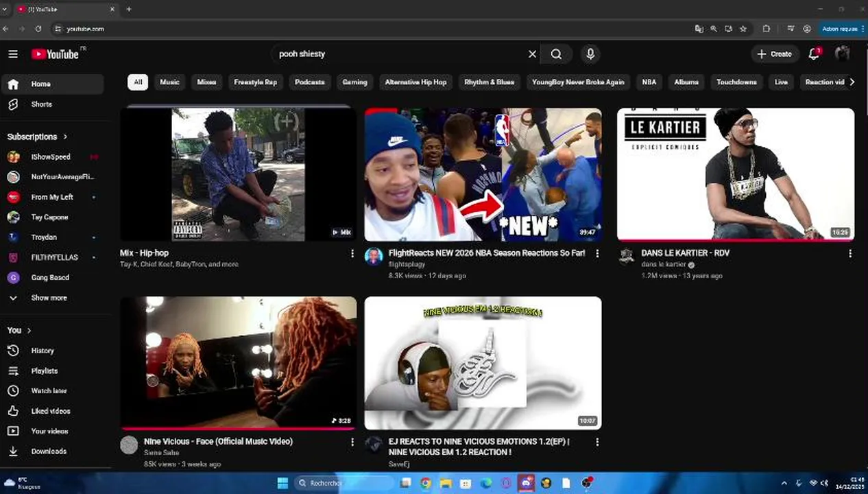Select the Touchdowns filter chip
The width and height of the screenshot is (868, 494).
[x=736, y=82]
